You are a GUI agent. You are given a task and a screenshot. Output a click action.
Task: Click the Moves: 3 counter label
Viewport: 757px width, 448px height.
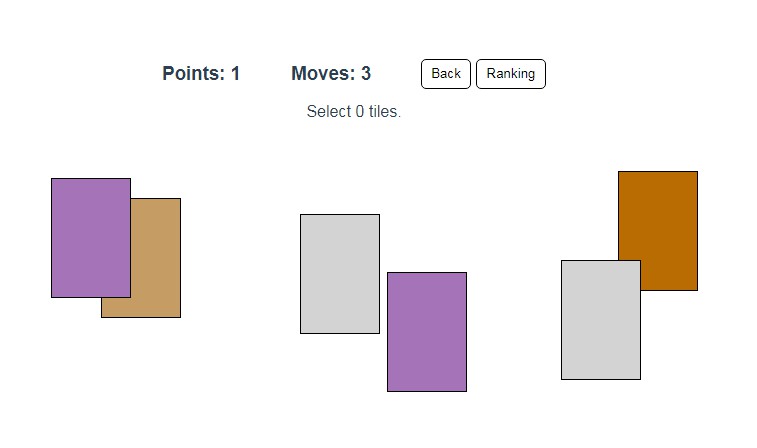coord(331,74)
